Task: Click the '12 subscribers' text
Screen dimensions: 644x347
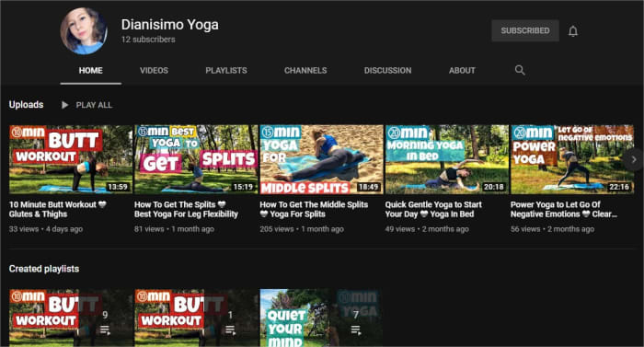Action: 148,40
